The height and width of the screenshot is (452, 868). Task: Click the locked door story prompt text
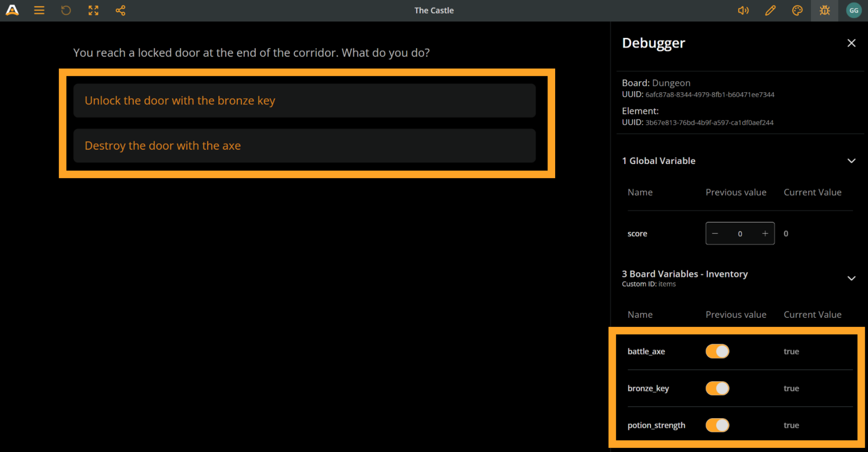click(251, 53)
